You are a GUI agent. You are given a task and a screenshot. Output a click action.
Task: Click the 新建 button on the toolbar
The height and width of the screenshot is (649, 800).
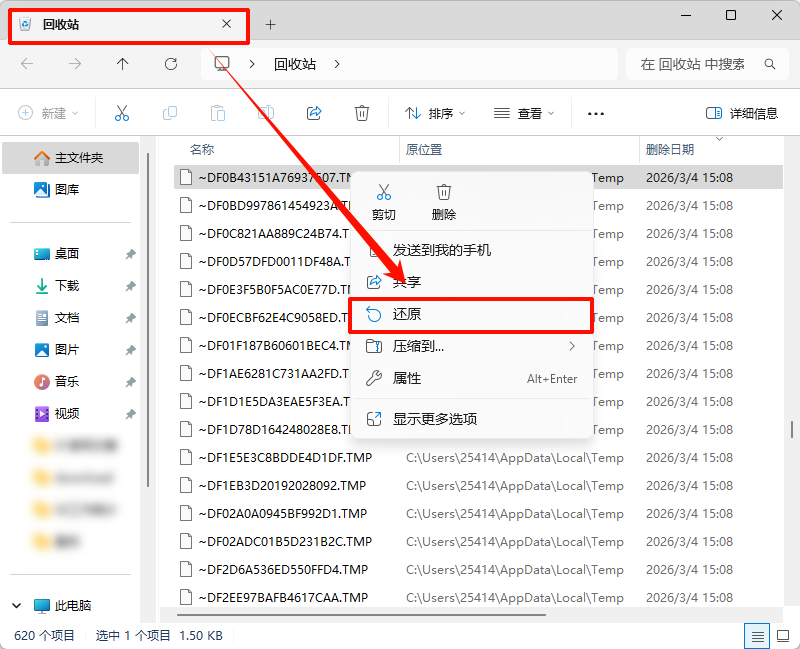(x=47, y=113)
